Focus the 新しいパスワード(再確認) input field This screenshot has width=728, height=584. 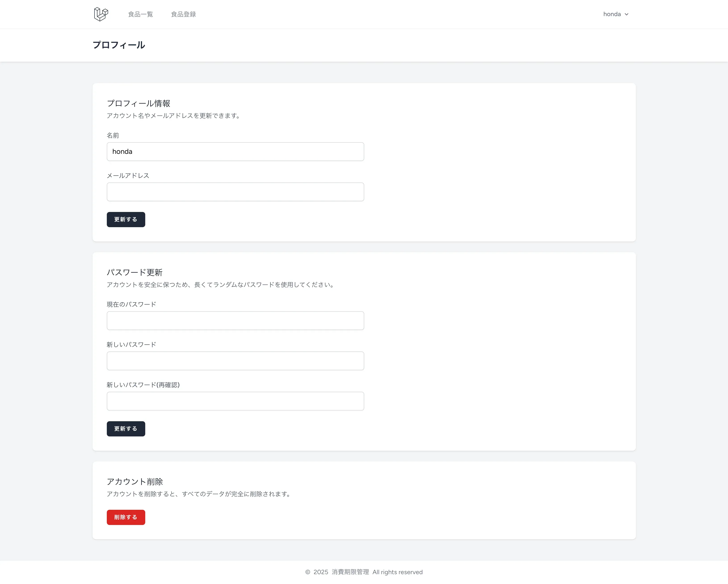coord(235,401)
